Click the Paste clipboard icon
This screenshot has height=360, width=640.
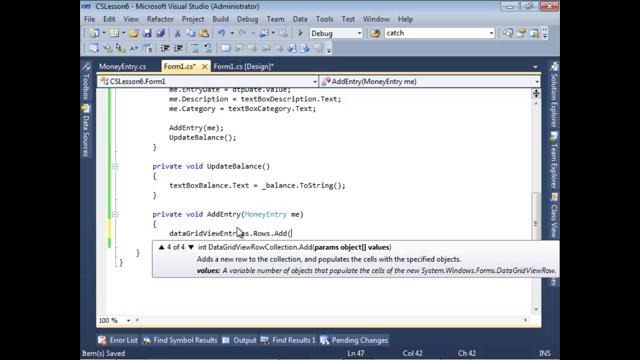click(204, 33)
